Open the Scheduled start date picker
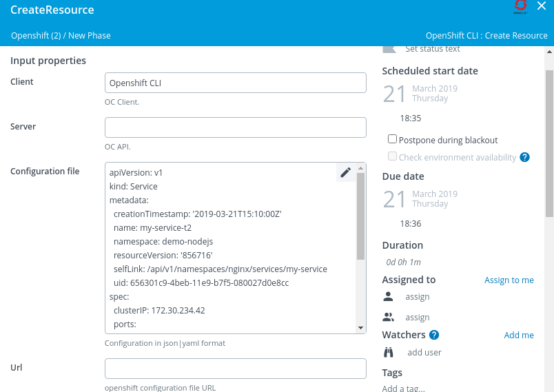Image resolution: width=554 pixels, height=392 pixels. point(420,94)
